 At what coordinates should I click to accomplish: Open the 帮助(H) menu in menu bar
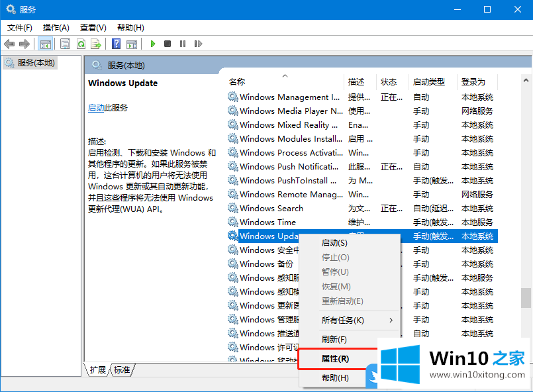point(130,28)
